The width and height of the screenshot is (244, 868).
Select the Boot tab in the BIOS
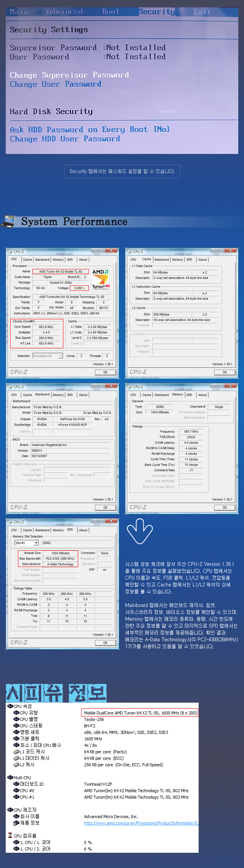click(111, 12)
